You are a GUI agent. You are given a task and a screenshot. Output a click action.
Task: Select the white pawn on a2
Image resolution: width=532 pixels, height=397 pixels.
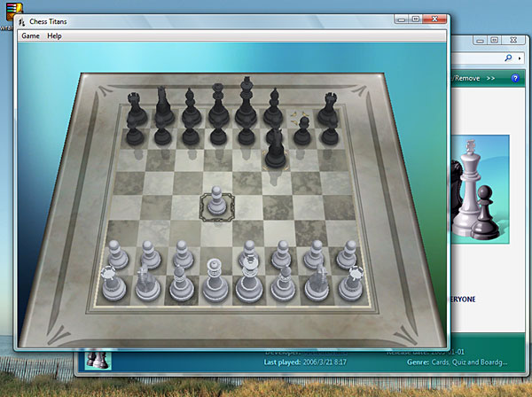(118, 255)
